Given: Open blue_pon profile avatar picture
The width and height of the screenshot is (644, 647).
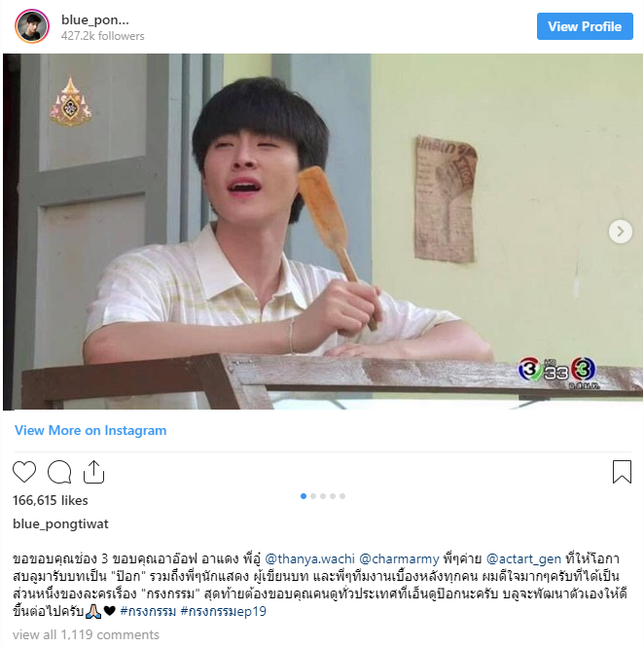Looking at the screenshot, I should click(x=32, y=26).
